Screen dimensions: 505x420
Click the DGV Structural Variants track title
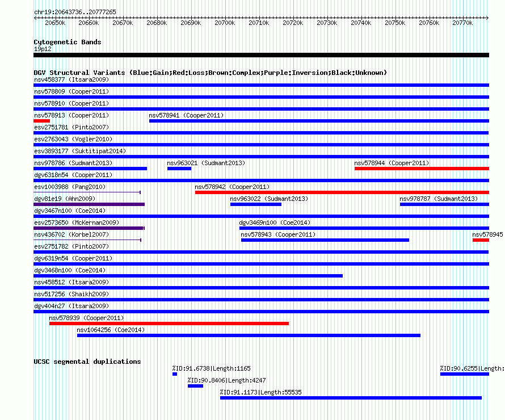pos(210,73)
